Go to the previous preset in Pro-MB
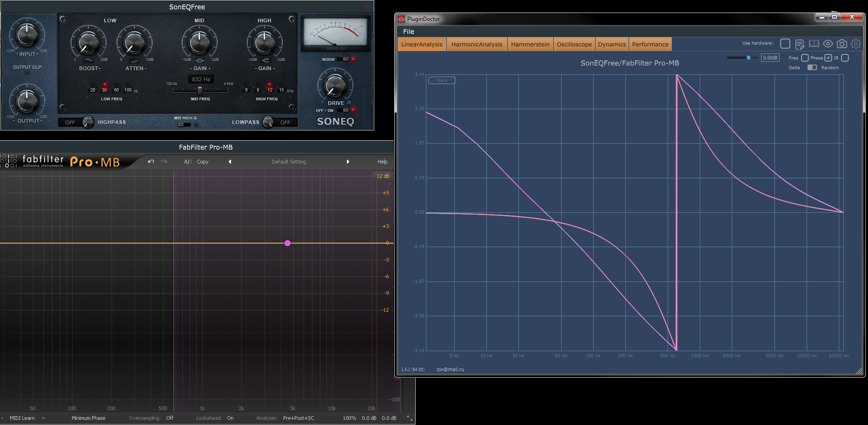The height and width of the screenshot is (425, 868). [230, 162]
